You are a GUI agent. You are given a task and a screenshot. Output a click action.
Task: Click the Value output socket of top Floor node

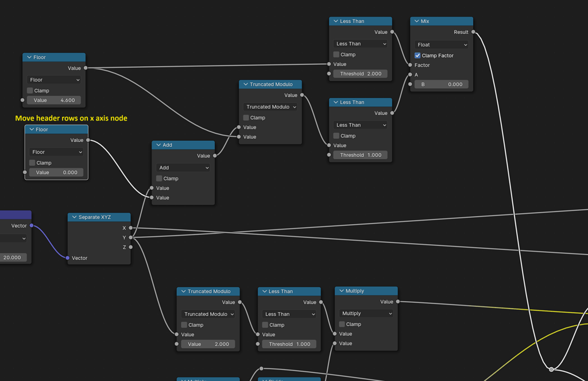85,67
